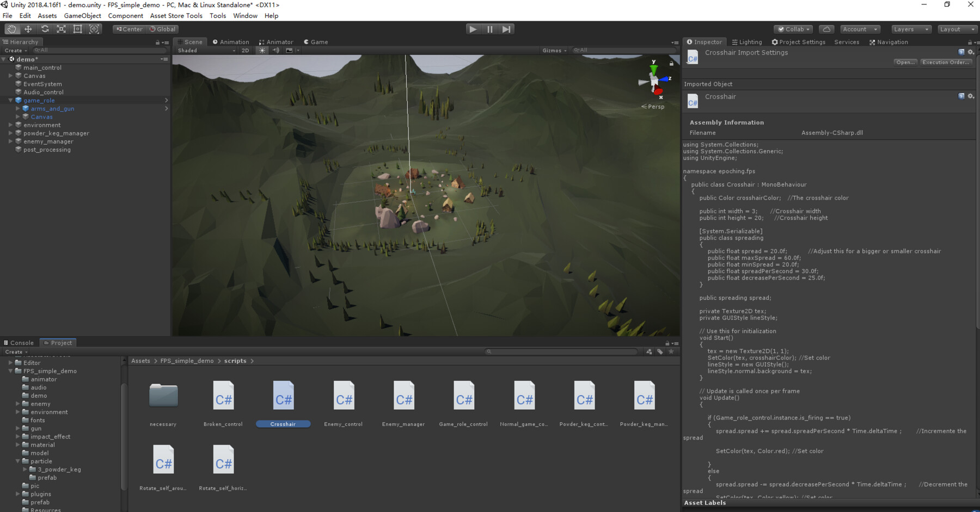Select the Rotate tool
Image resolution: width=980 pixels, height=512 pixels.
coord(45,29)
